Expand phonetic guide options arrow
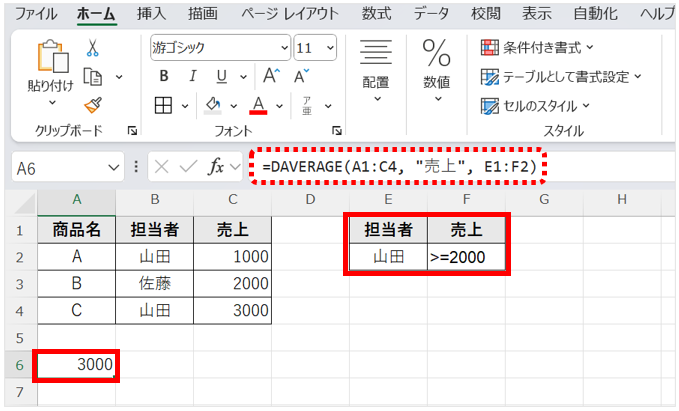Screen dimensions: 679x411 tap(328, 106)
